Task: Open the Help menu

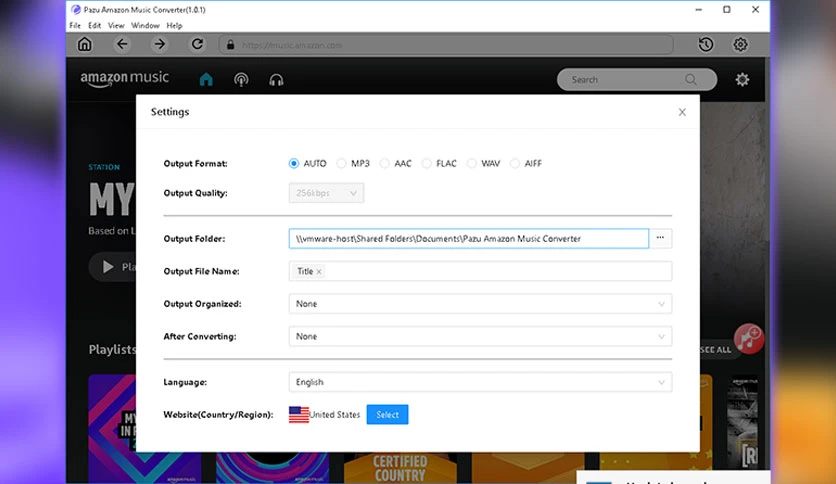Action: point(174,26)
